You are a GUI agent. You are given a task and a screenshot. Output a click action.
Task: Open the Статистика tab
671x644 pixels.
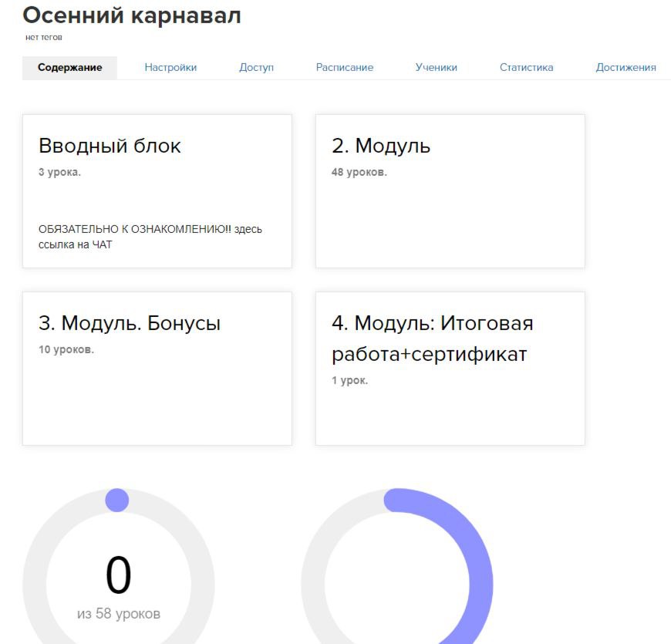[526, 68]
